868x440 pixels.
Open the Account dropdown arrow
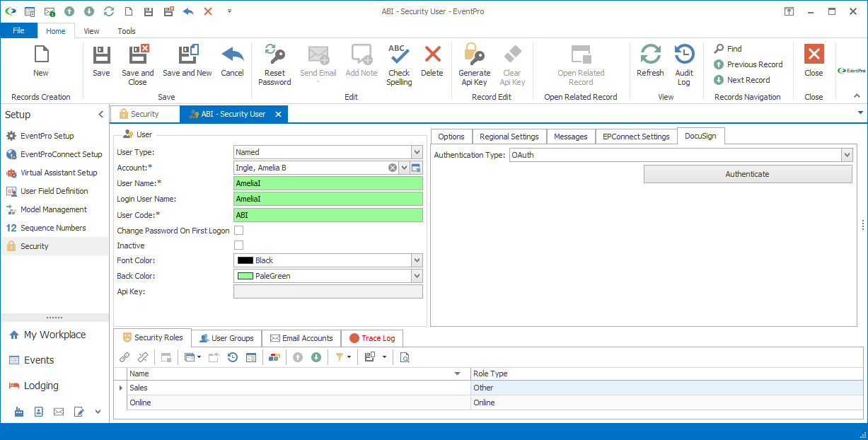pyautogui.click(x=405, y=168)
